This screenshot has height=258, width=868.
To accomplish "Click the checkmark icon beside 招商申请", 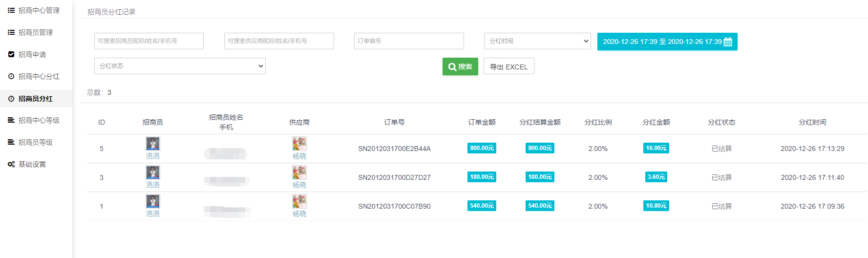I will pos(11,54).
